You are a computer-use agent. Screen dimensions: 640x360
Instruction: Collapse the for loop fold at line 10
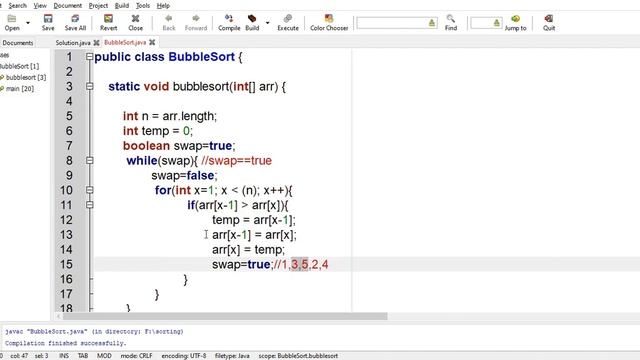[x=90, y=190]
